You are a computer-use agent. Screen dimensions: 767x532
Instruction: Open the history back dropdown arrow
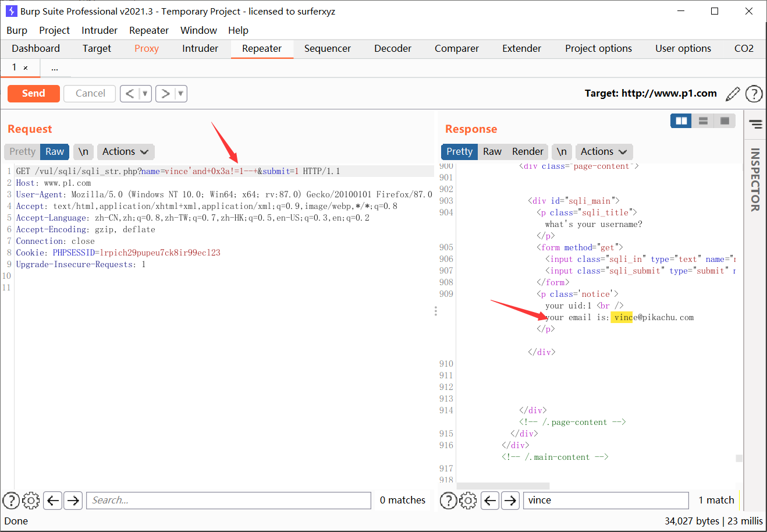click(145, 93)
